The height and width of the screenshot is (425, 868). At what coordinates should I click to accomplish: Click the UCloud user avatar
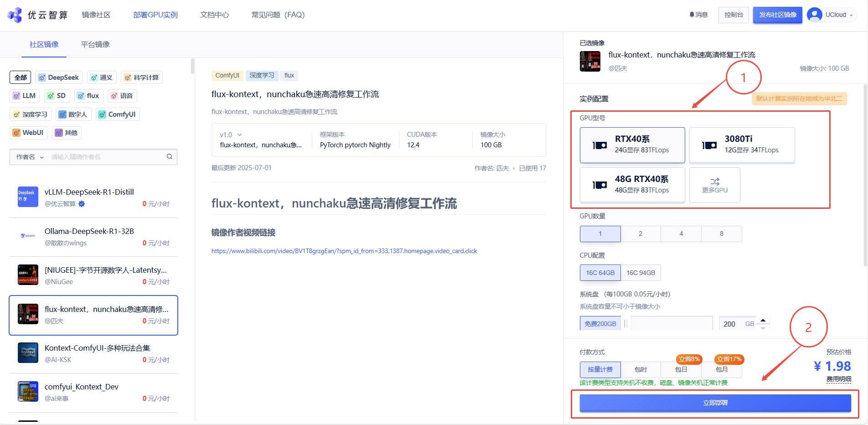814,15
